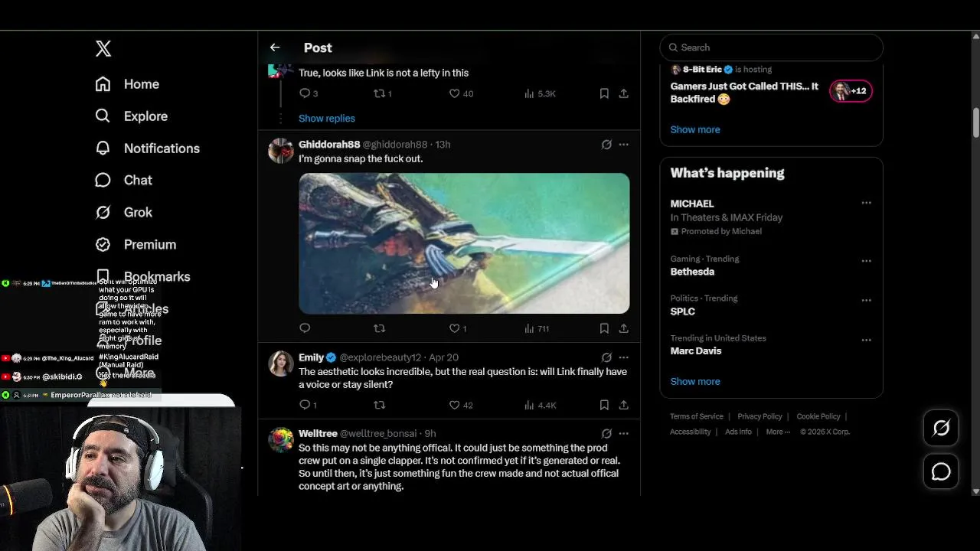Click the X logo icon
Screen dimensions: 980x551
pos(103,49)
